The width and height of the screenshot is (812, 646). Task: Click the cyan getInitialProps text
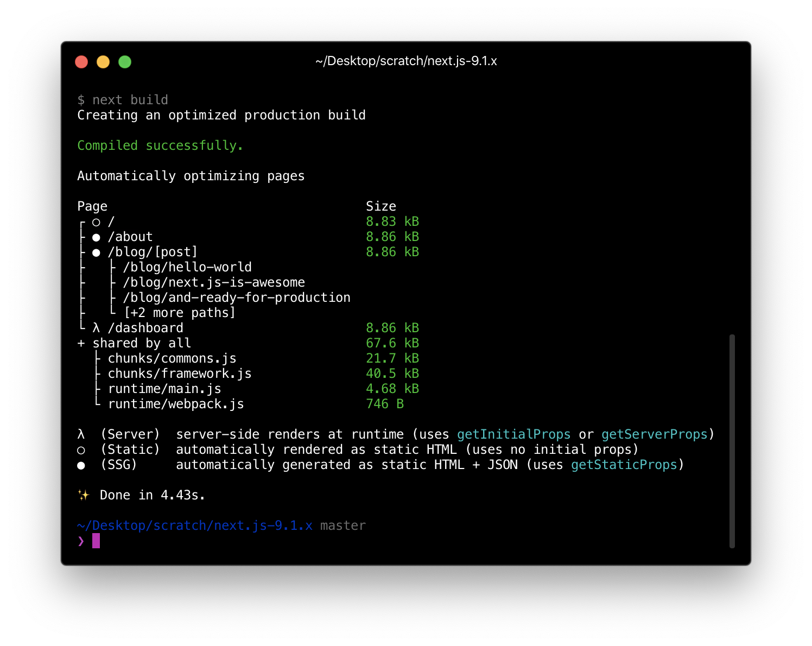coord(514,434)
